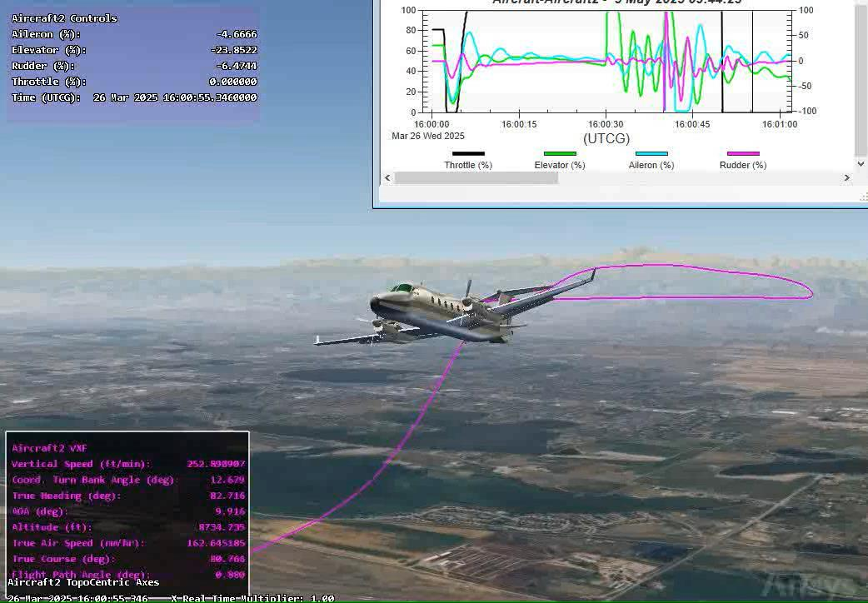The width and height of the screenshot is (868, 603).
Task: Click the '16:01:00' time axis label
Action: click(x=780, y=125)
